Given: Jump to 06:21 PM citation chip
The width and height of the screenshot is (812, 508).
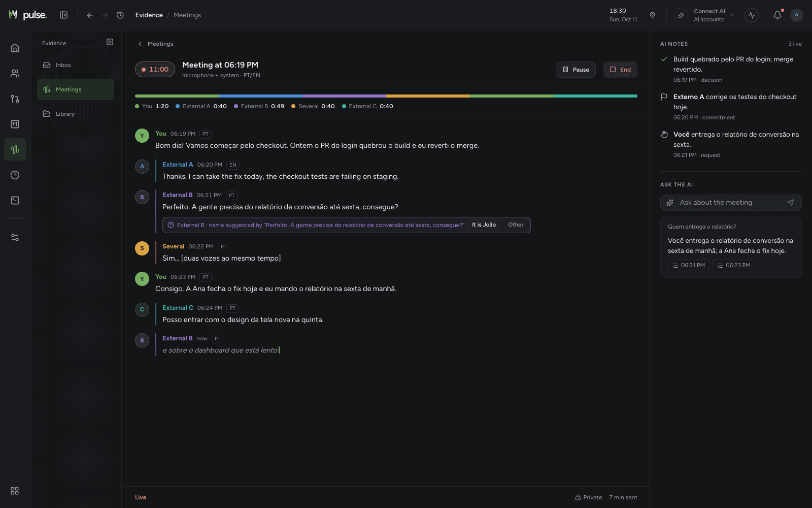Looking at the screenshot, I should pos(689,265).
